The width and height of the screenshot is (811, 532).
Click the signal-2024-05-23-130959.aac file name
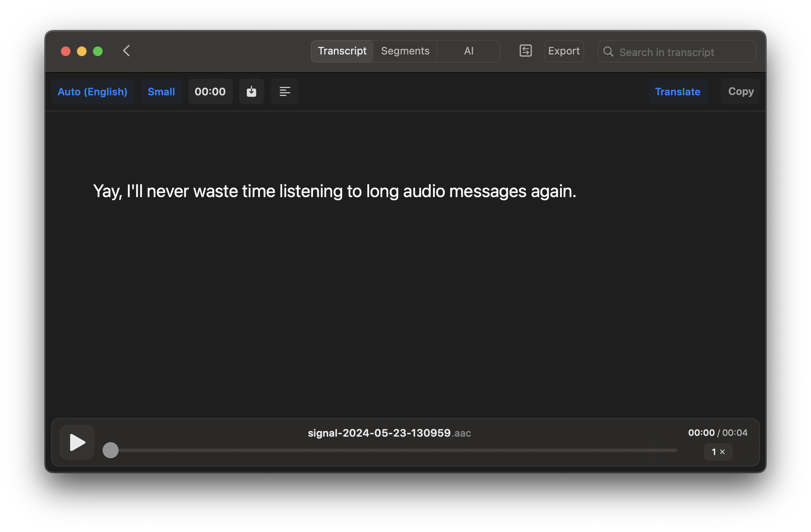(x=389, y=433)
